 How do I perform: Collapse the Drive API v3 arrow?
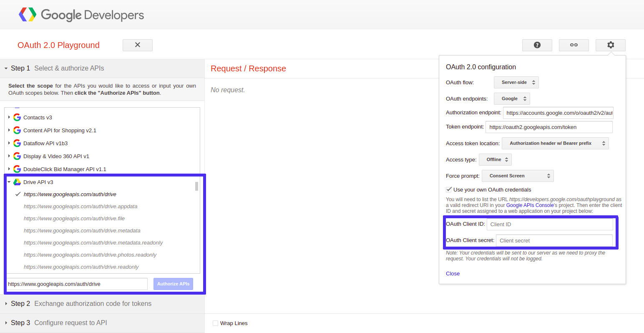(9, 182)
